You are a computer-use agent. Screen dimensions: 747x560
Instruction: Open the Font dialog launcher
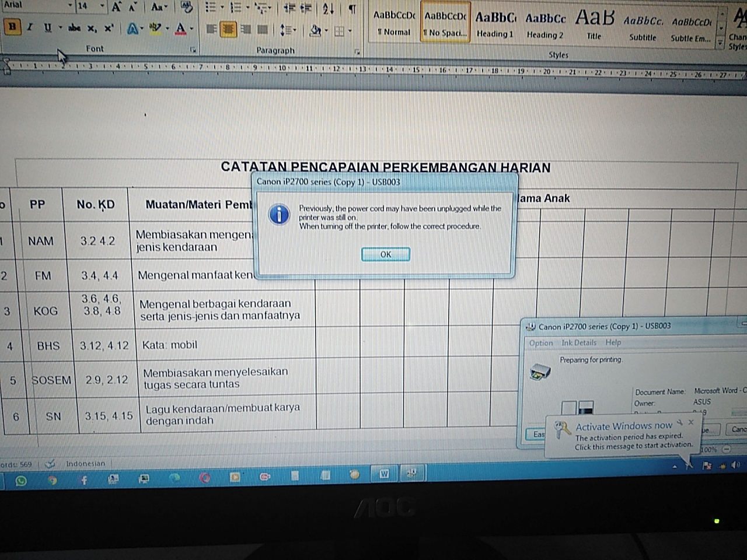tap(193, 50)
